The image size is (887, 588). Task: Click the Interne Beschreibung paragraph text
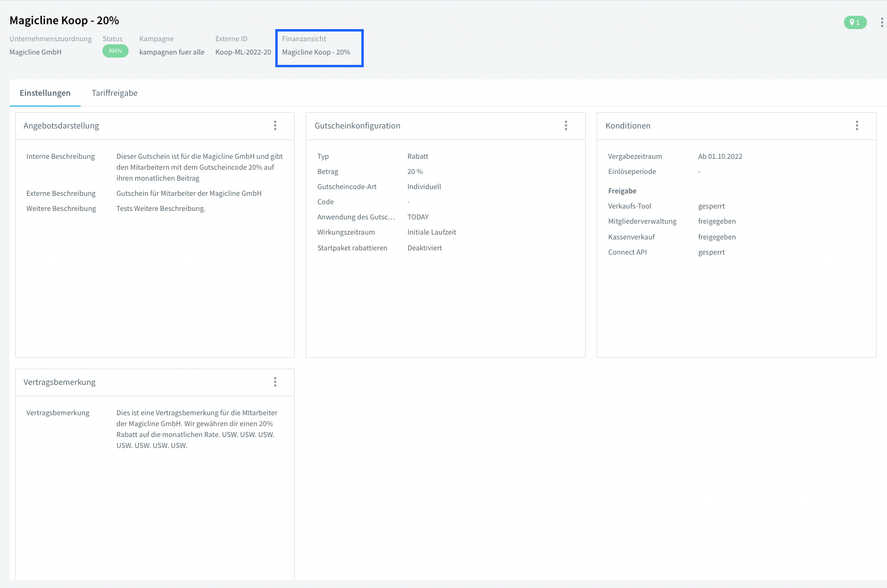tap(199, 167)
